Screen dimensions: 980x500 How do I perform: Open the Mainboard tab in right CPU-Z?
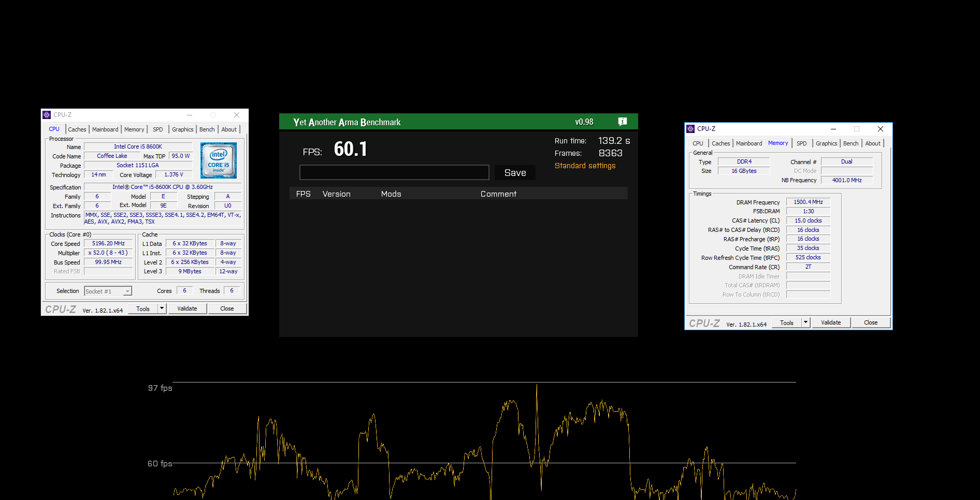click(749, 143)
